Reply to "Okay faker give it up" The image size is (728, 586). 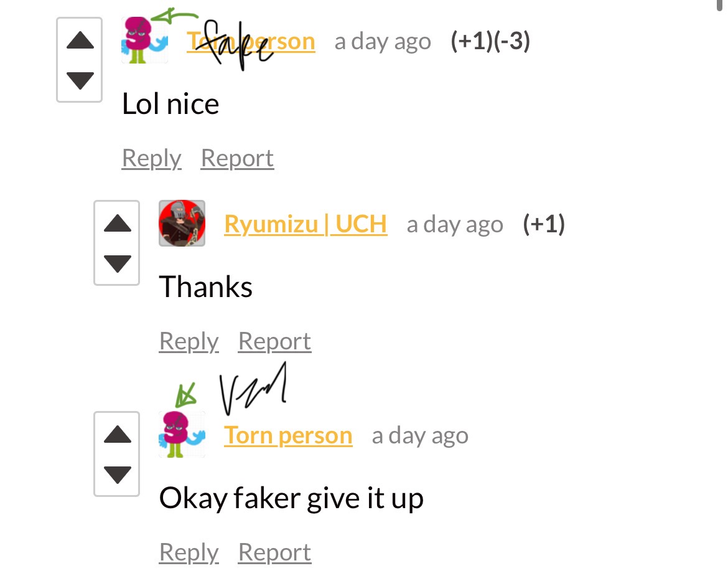click(189, 552)
